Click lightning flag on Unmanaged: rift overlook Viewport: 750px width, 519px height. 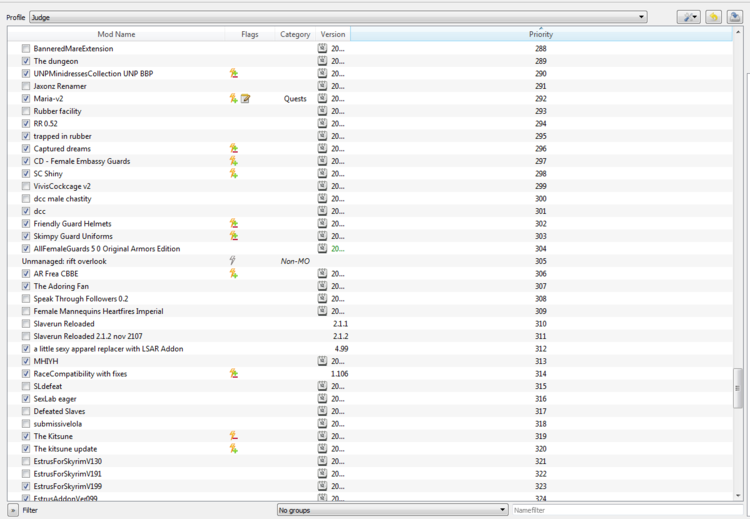tap(232, 261)
